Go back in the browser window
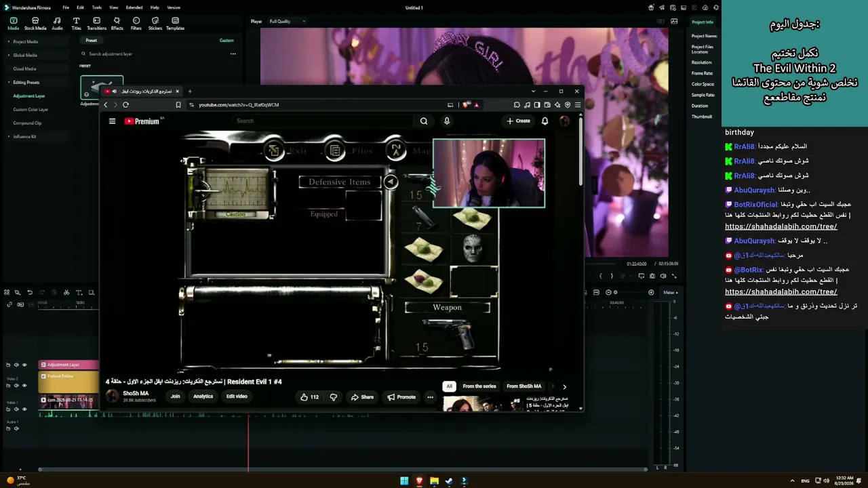Image resolution: width=868 pixels, height=488 pixels. pos(106,105)
